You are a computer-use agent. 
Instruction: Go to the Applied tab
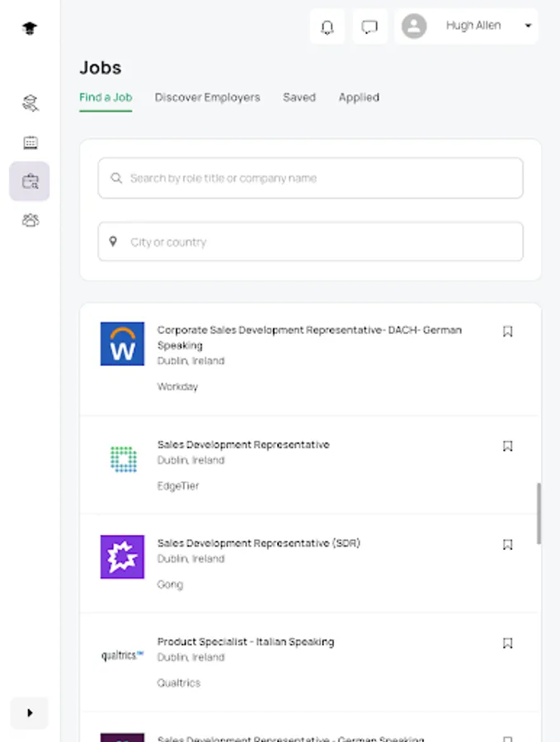click(x=359, y=97)
